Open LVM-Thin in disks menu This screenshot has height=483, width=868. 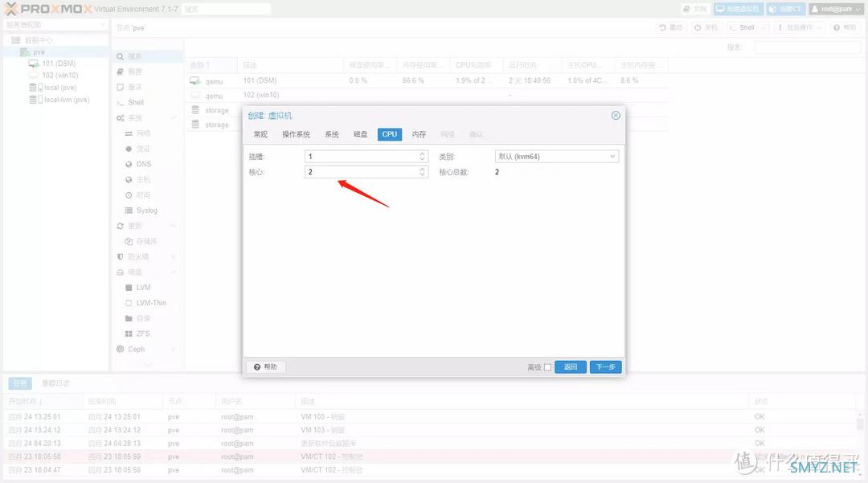(150, 303)
